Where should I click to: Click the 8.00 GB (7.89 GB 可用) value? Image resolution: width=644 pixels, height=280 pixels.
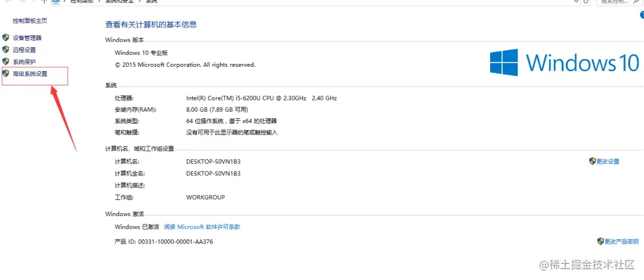tap(217, 110)
